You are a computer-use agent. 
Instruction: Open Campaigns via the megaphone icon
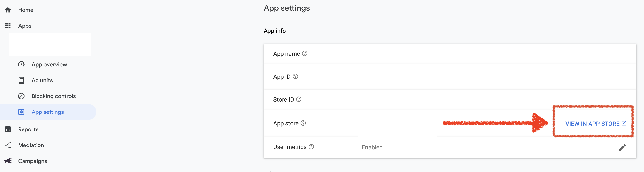pos(8,161)
